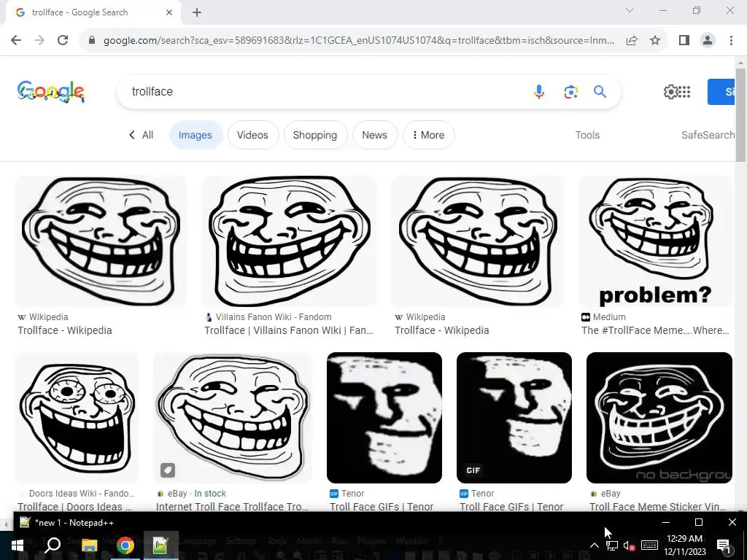The image size is (747, 560).
Task: Open the Chrome profile avatar
Action: (708, 41)
